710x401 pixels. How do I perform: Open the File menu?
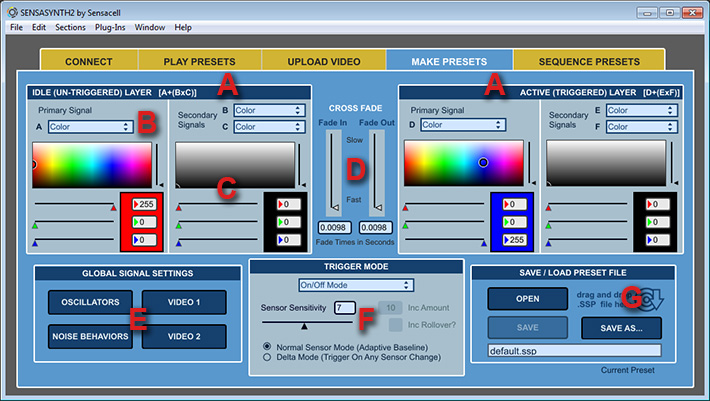coord(16,27)
